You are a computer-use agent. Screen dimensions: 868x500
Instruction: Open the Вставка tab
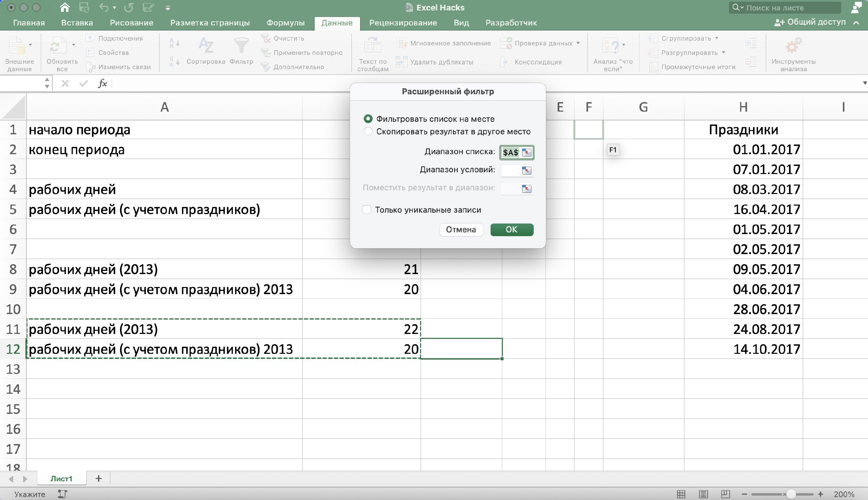77,23
